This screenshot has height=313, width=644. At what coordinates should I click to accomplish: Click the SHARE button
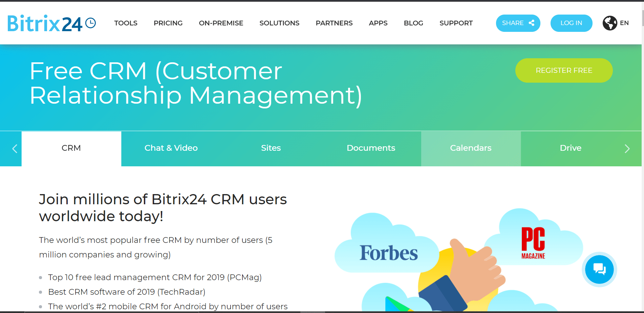(518, 23)
